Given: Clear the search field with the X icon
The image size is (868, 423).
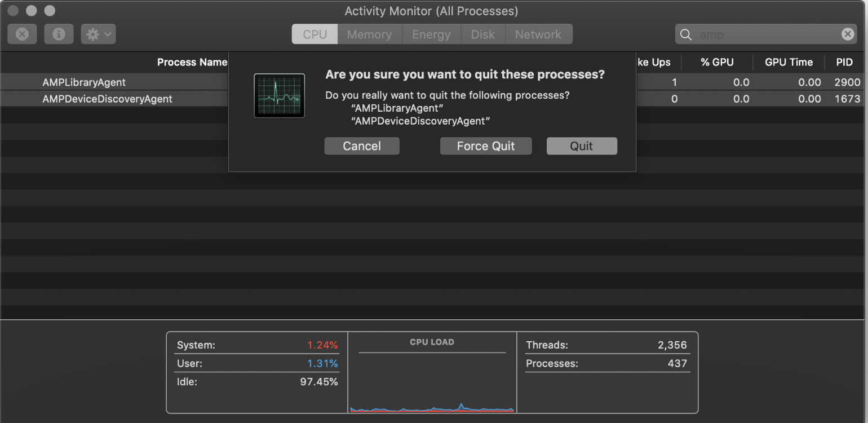Looking at the screenshot, I should point(848,34).
